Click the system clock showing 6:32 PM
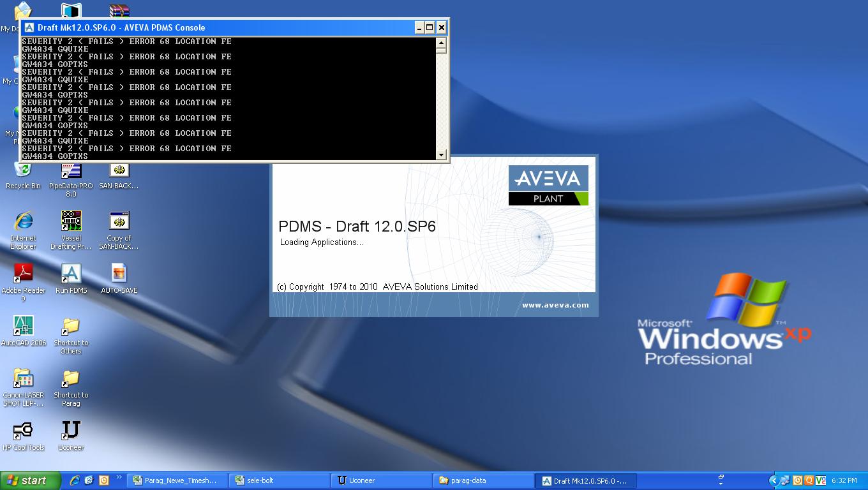Image resolution: width=868 pixels, height=490 pixels. 844,480
